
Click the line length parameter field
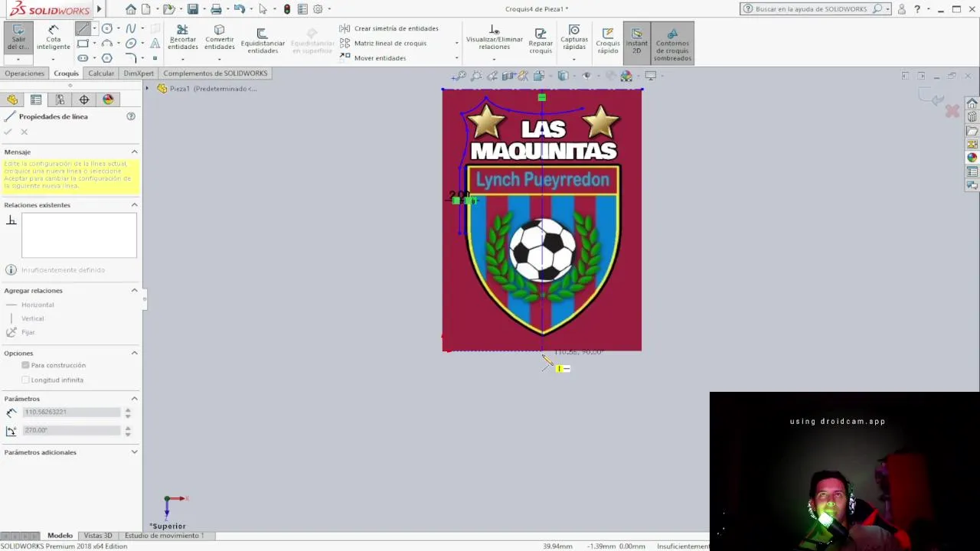72,412
